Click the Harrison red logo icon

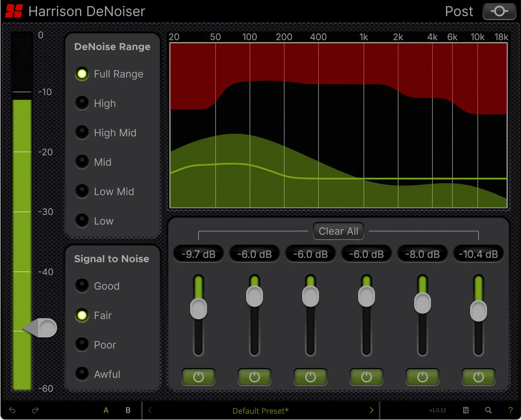point(14,11)
